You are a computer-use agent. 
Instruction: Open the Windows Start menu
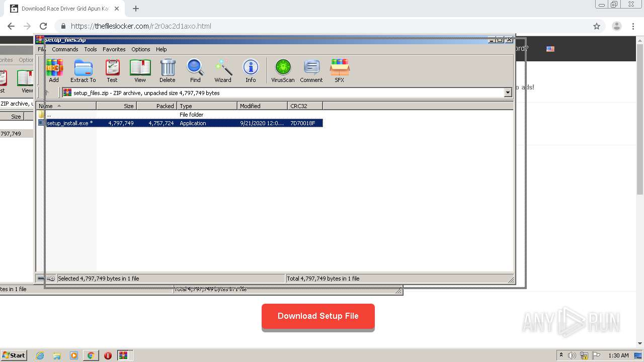14,355
